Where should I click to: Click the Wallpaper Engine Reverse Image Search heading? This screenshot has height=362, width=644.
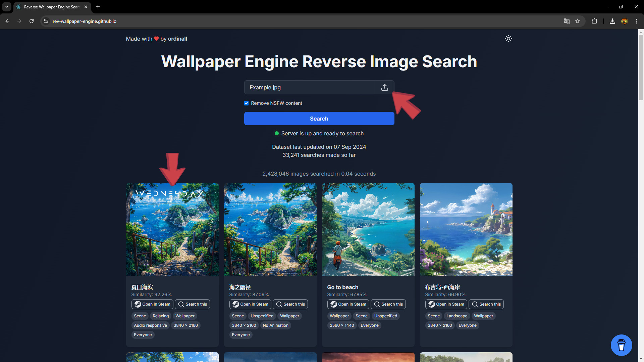point(319,61)
